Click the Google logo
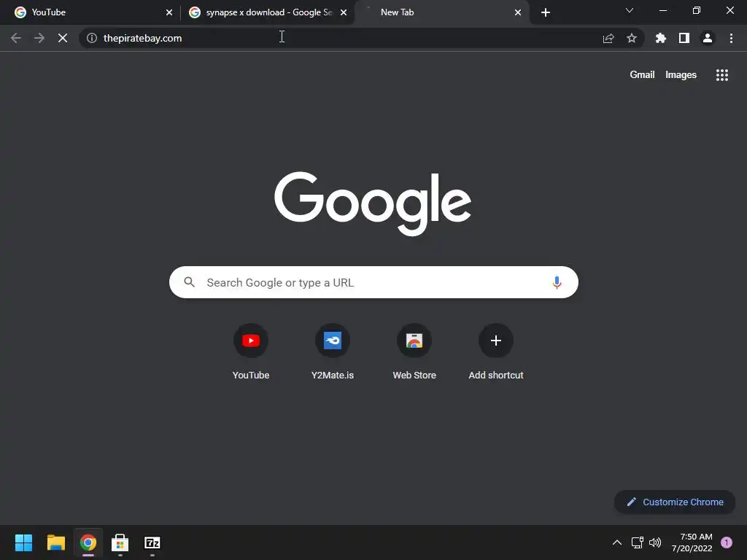 click(x=373, y=203)
